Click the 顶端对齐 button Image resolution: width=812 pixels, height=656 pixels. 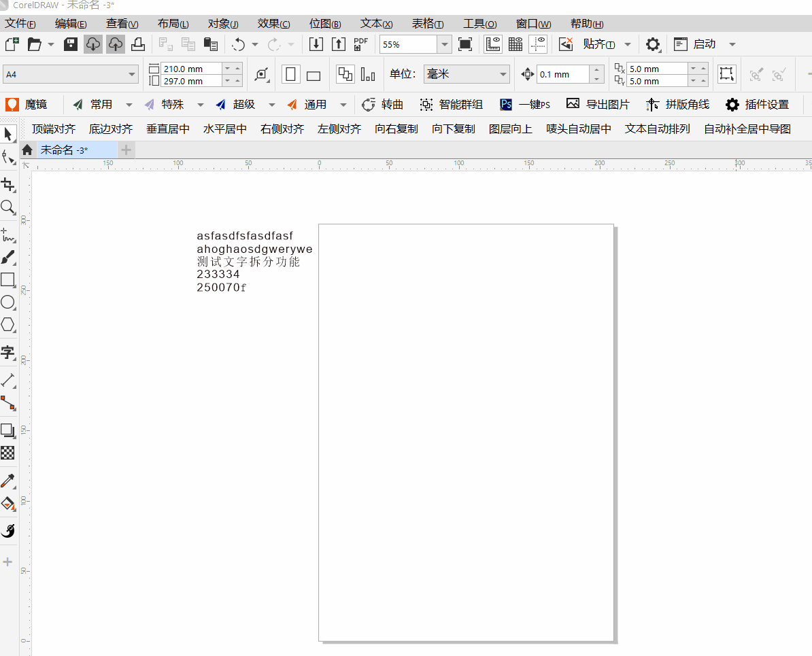click(53, 129)
